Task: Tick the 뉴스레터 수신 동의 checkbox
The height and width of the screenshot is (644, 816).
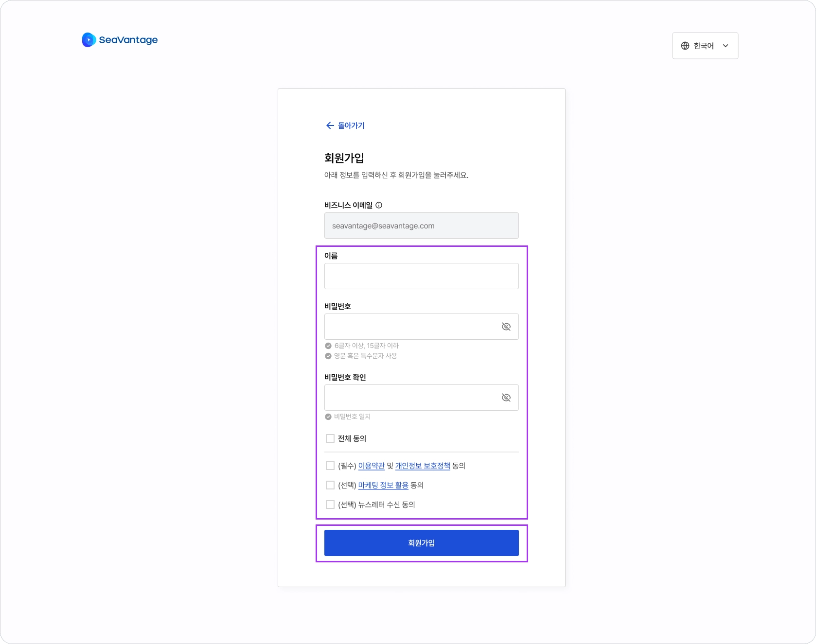Action: (x=330, y=505)
